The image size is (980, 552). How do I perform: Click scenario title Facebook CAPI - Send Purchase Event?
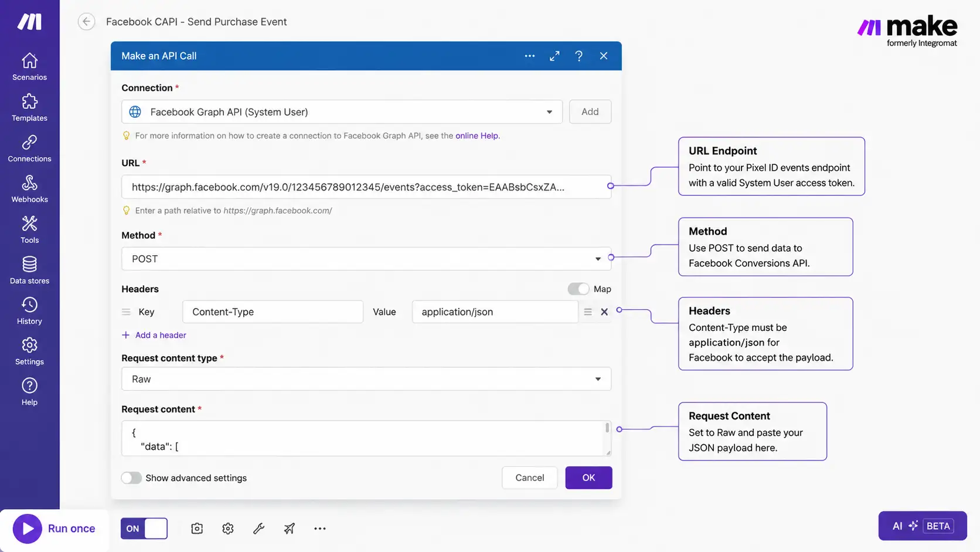(x=196, y=22)
